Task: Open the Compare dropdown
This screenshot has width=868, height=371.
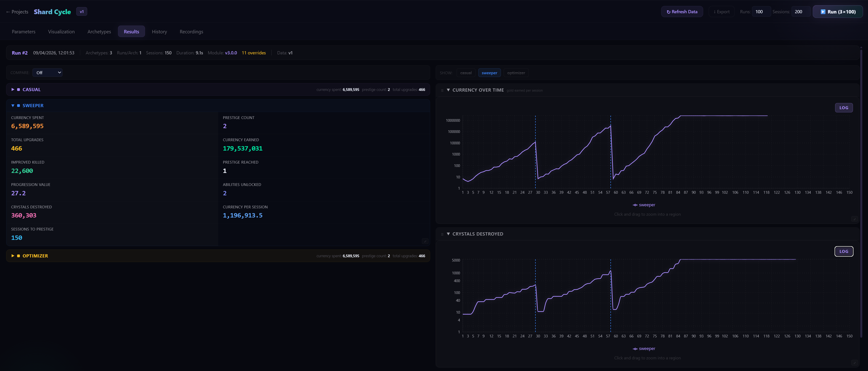Action: pos(47,72)
